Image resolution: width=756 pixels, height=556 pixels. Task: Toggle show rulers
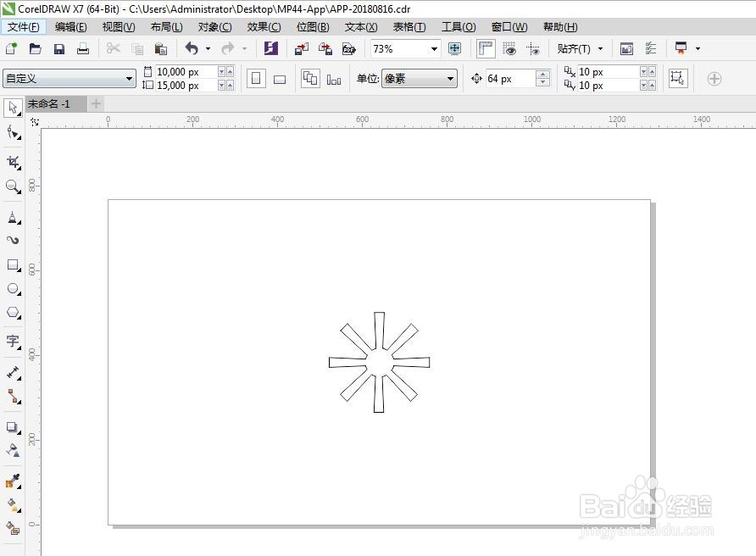point(486,48)
